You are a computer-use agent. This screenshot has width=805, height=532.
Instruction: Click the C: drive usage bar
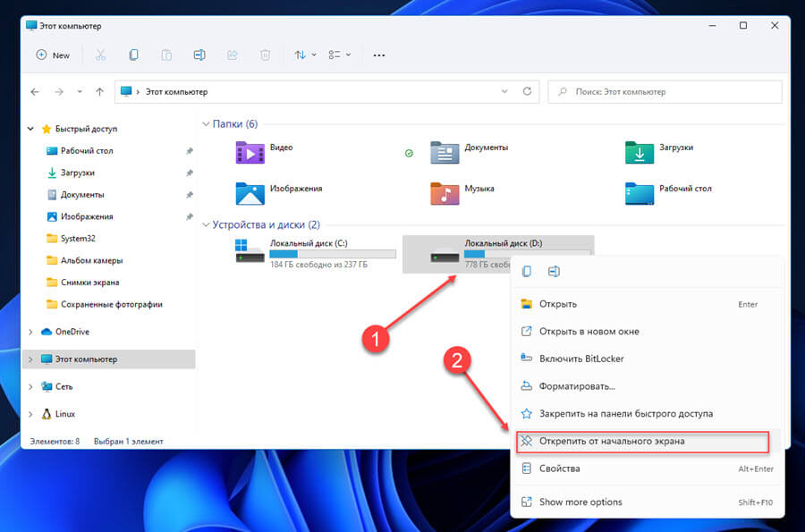click(x=333, y=254)
